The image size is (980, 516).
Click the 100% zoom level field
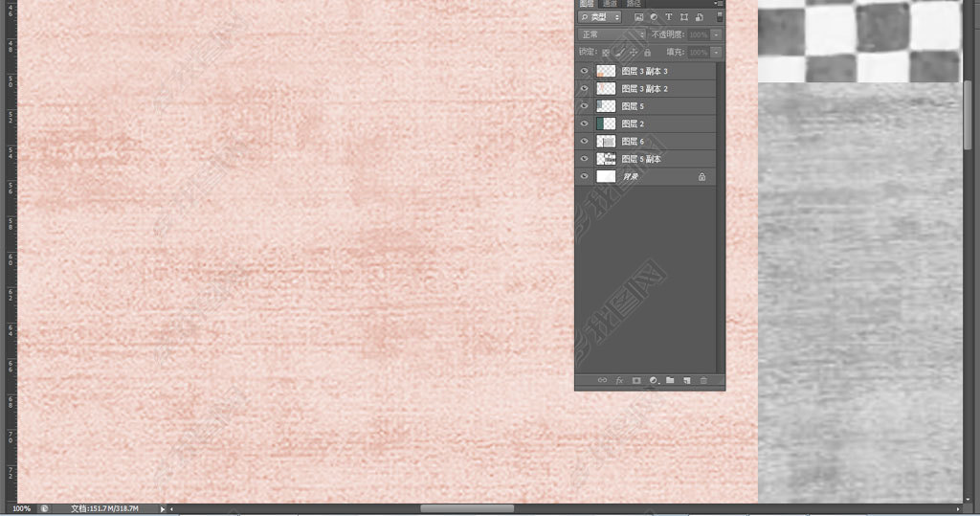point(21,509)
